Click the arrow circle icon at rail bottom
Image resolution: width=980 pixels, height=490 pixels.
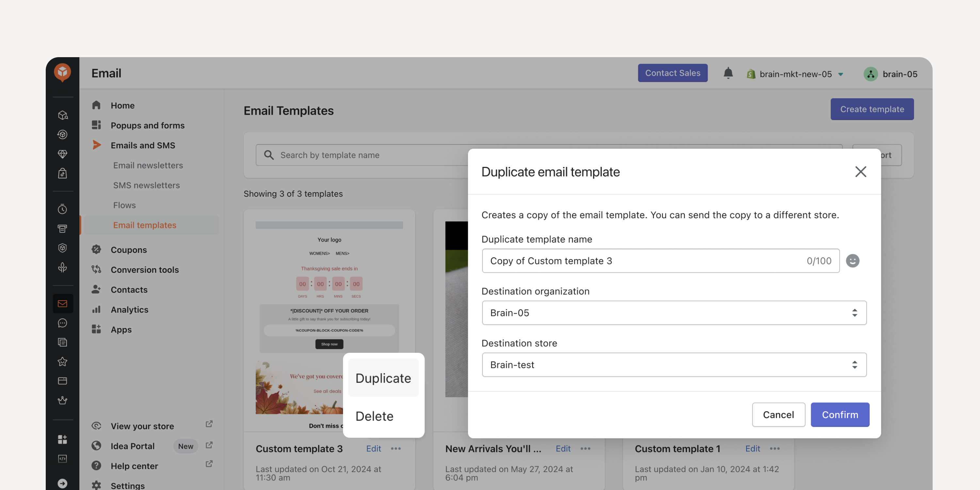62,483
